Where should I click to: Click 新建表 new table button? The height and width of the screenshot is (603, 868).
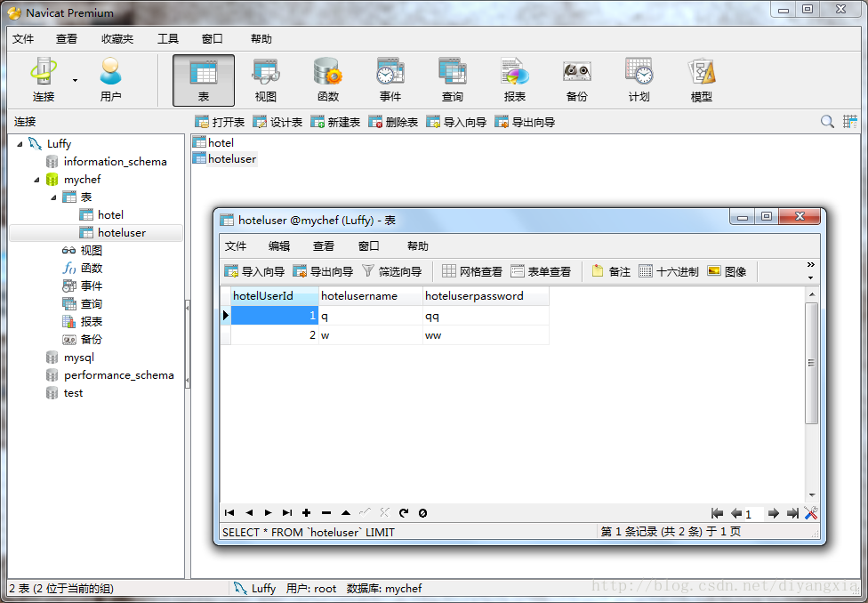click(x=335, y=122)
